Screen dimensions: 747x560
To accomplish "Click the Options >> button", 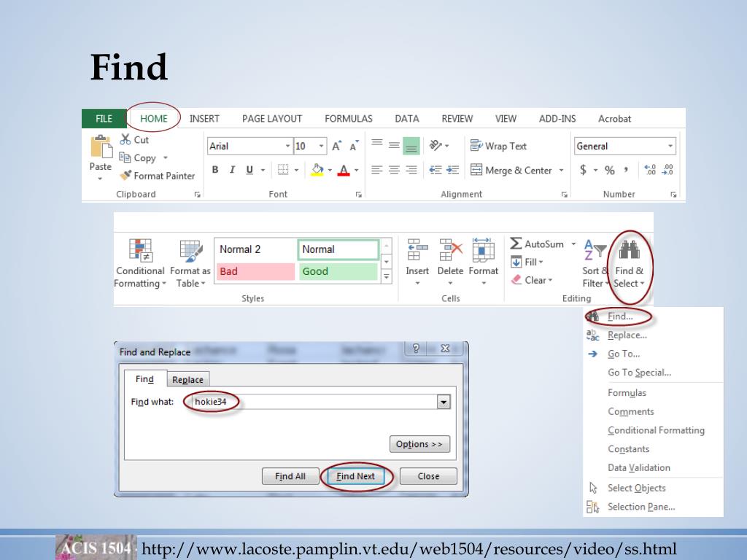I will click(x=419, y=444).
